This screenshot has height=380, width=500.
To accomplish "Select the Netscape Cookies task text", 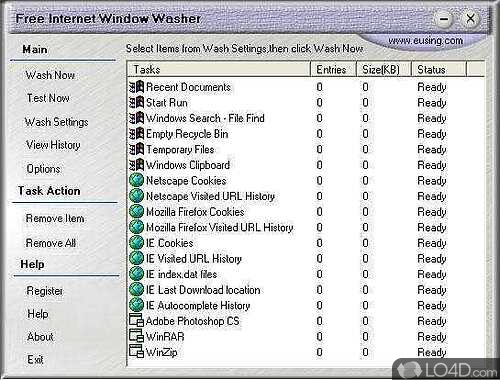I will pyautogui.click(x=186, y=181).
